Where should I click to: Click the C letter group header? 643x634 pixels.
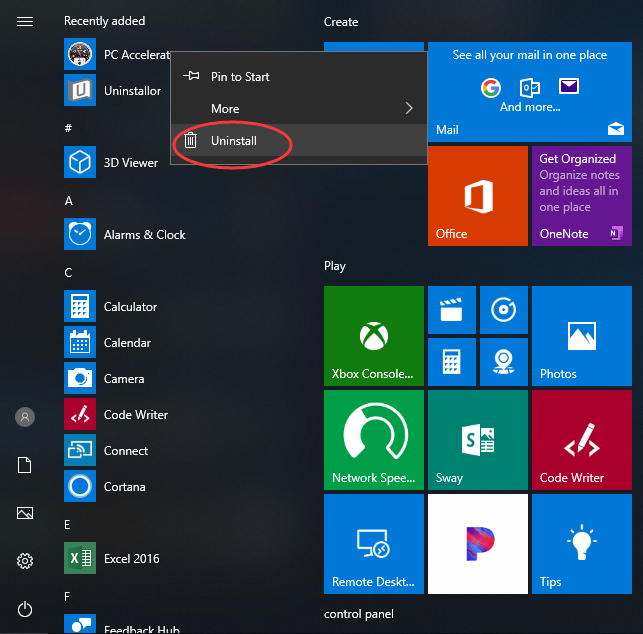(68, 273)
